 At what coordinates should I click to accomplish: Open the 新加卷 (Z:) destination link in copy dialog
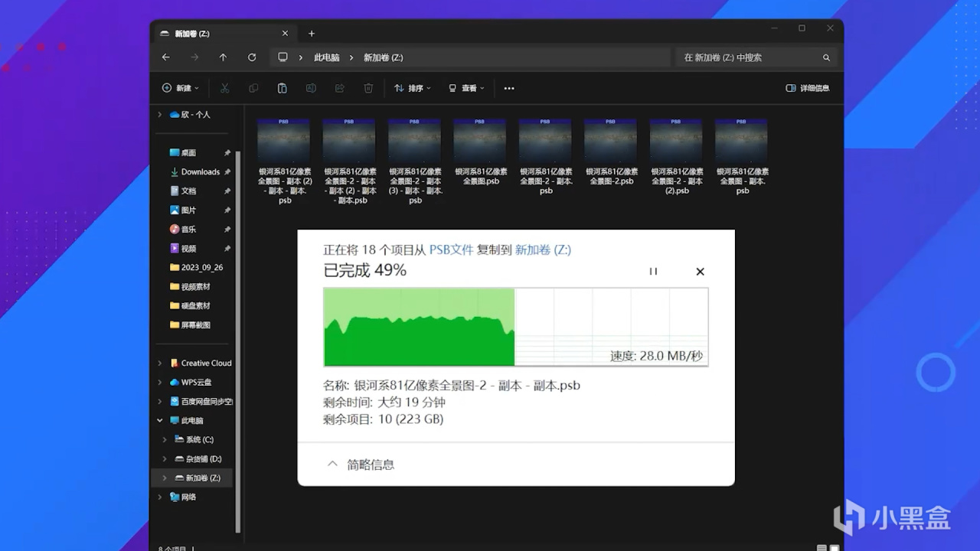[x=543, y=249]
